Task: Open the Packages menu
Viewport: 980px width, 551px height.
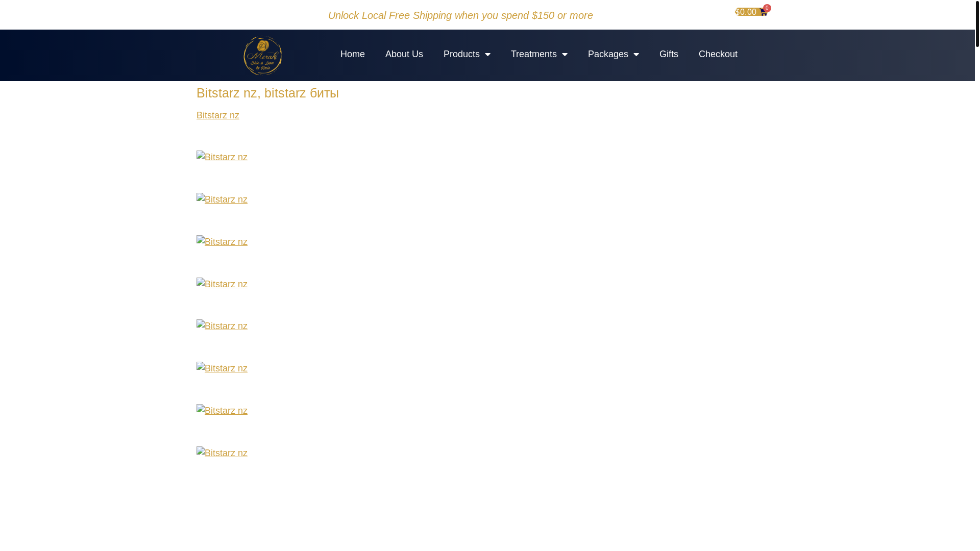Action: (x=608, y=54)
